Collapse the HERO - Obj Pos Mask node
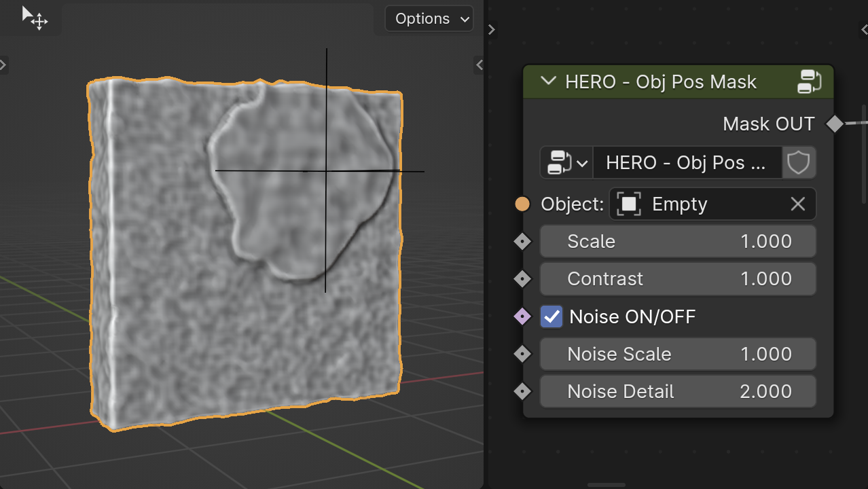 [x=547, y=81]
